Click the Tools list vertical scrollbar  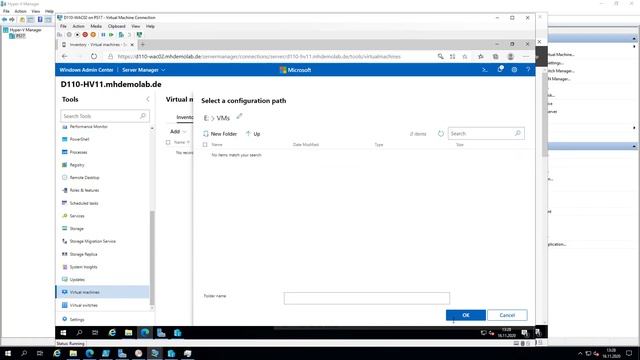[x=152, y=258]
